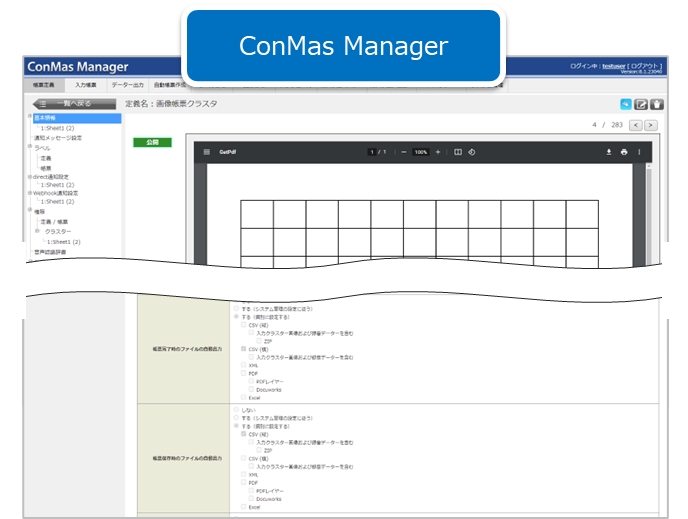The image size is (688, 519).
Task: Go to previous definition with < button
Action: pos(636,125)
